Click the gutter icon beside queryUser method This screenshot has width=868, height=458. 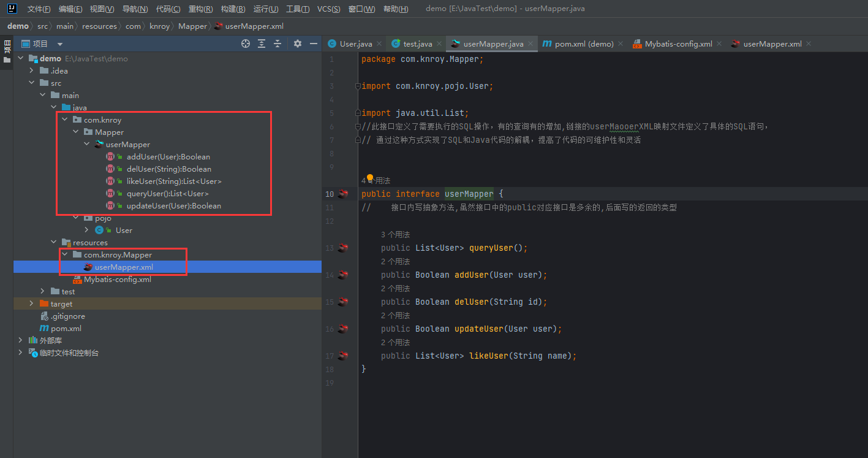(x=343, y=248)
